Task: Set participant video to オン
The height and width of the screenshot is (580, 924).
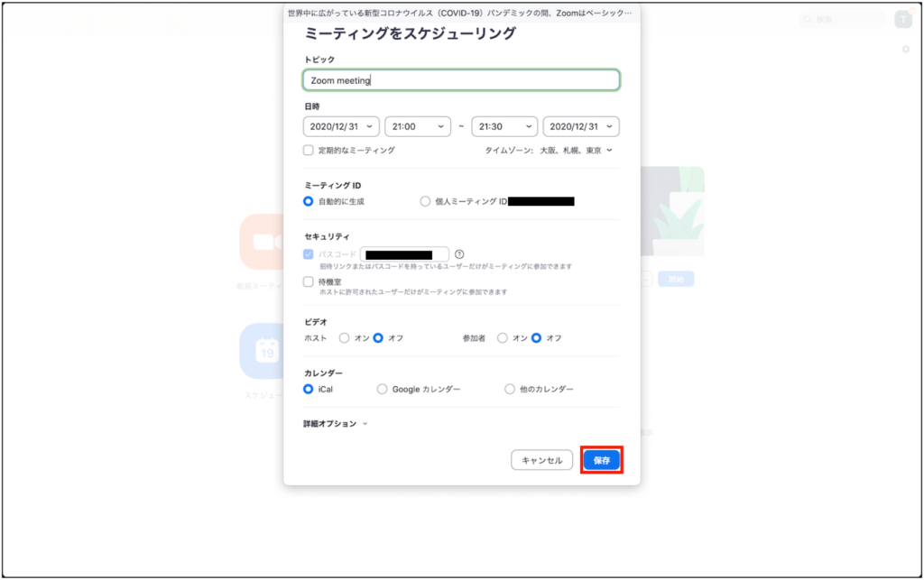Action: click(503, 338)
